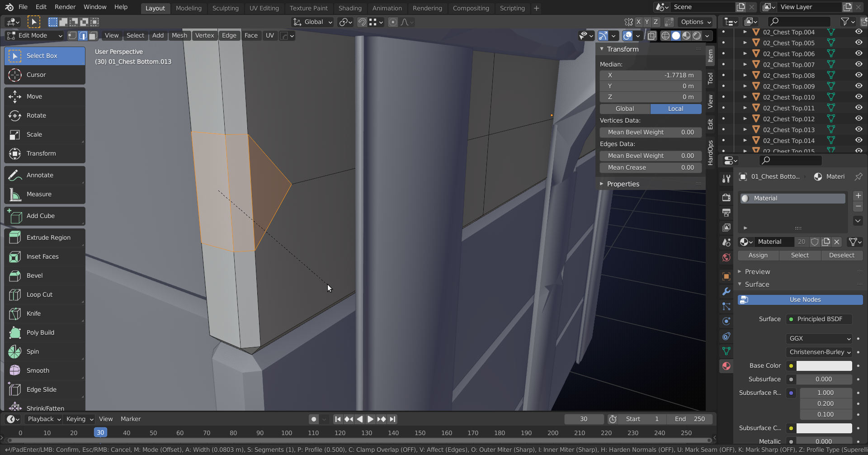Open the Global transform orientation dropdown
This screenshot has width=868, height=455.
coord(312,22)
